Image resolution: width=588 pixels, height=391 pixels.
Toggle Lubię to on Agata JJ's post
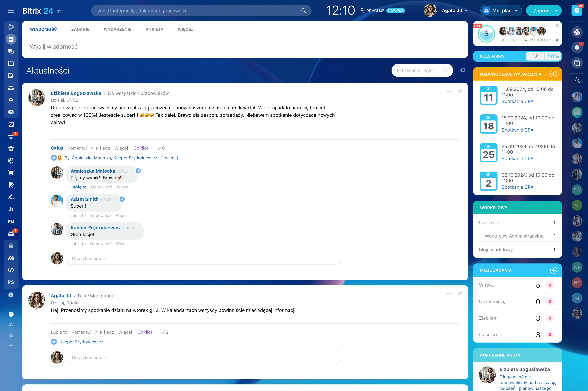point(59,332)
